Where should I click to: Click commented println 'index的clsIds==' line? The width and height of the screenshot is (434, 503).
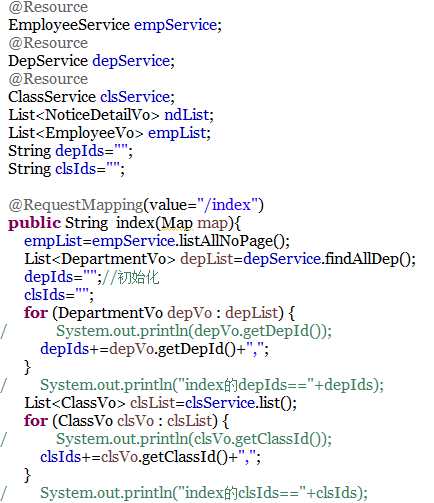(204, 493)
